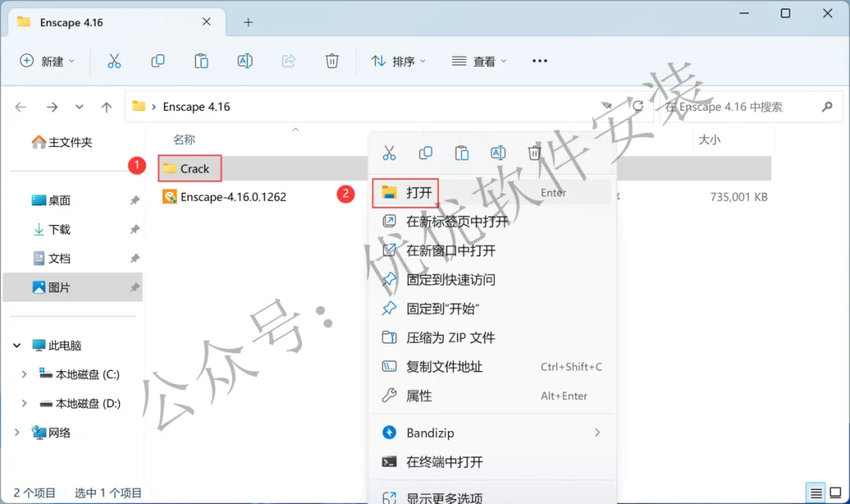Expand the Bandizip submenu
Viewport: 850px width, 504px height.
492,432
